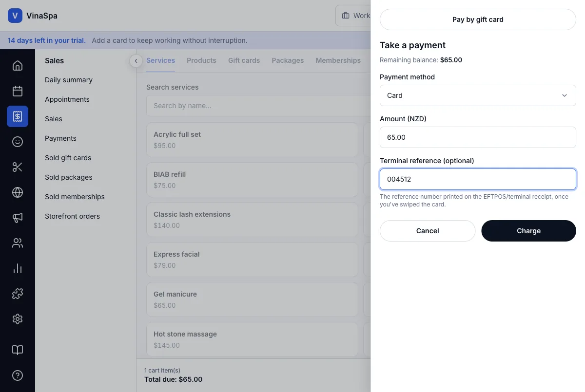The height and width of the screenshot is (392, 585).
Task: Open Sold memberships
Action: [75, 197]
